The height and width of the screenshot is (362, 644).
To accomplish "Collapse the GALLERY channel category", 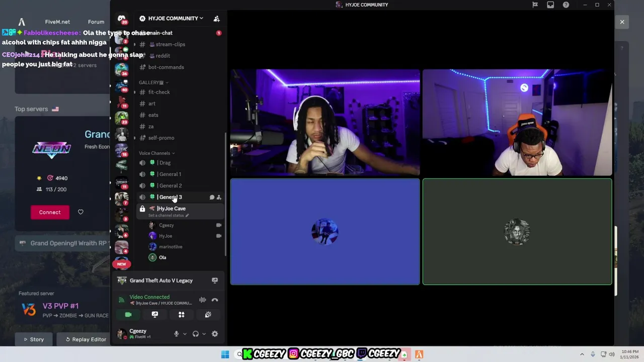I will click(153, 82).
